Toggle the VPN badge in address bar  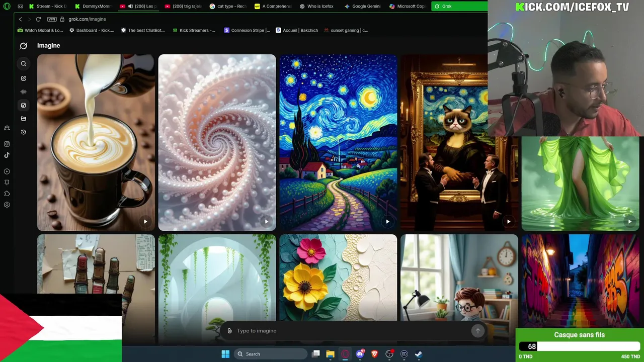pos(52,19)
